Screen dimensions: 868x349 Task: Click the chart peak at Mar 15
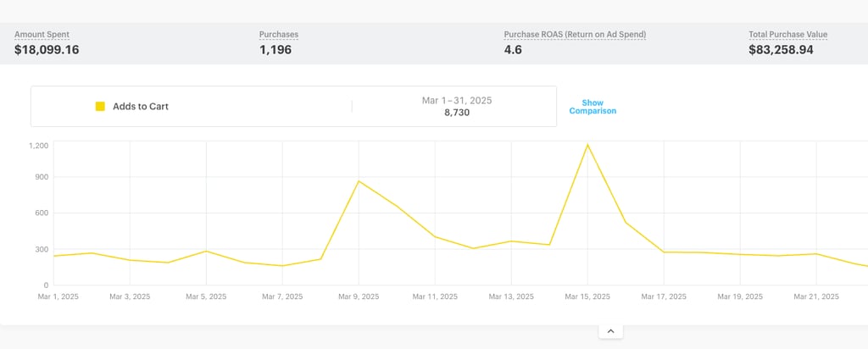click(587, 145)
